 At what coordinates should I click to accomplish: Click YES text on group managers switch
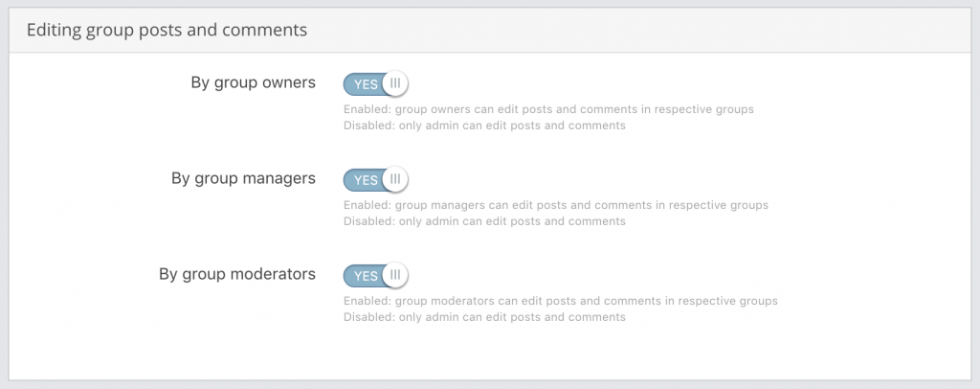click(366, 180)
